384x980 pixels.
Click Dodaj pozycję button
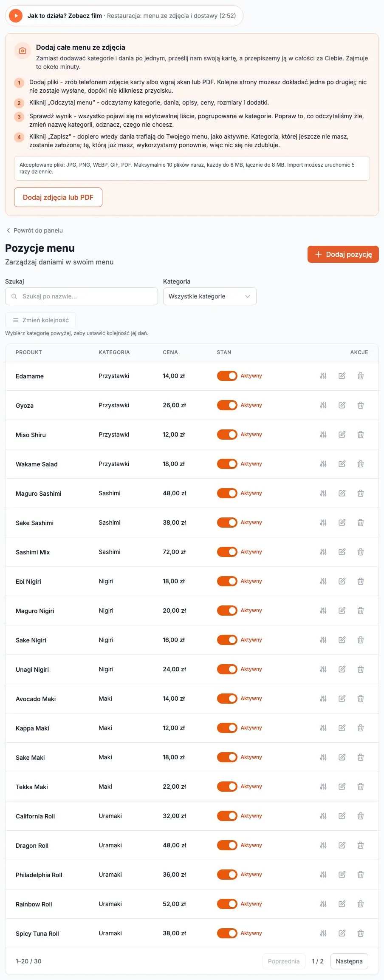(343, 254)
